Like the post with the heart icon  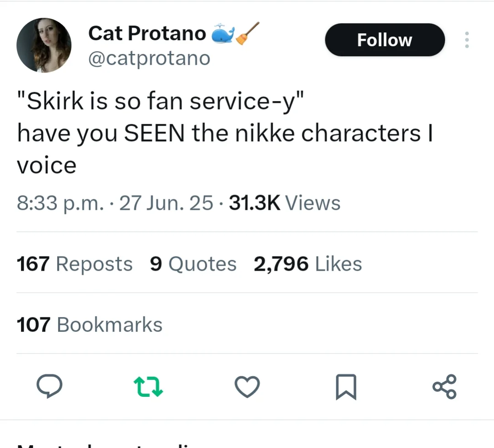point(247,386)
